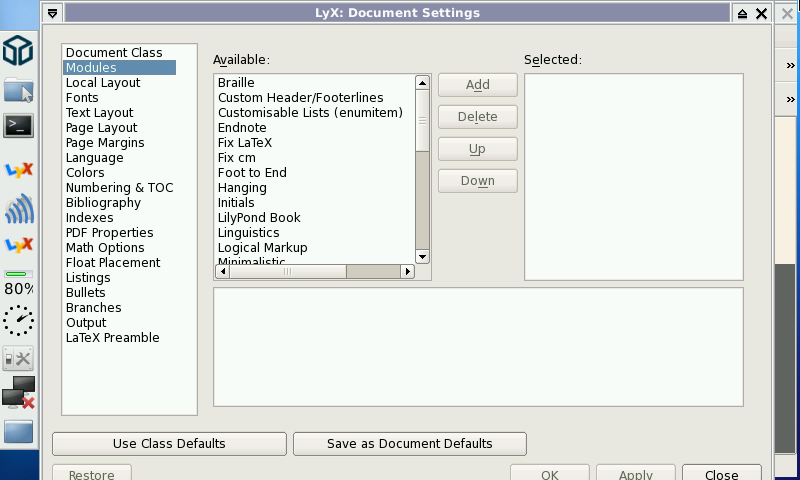800x480 pixels.
Task: Open PDF Properties settings
Action: [x=110, y=233]
